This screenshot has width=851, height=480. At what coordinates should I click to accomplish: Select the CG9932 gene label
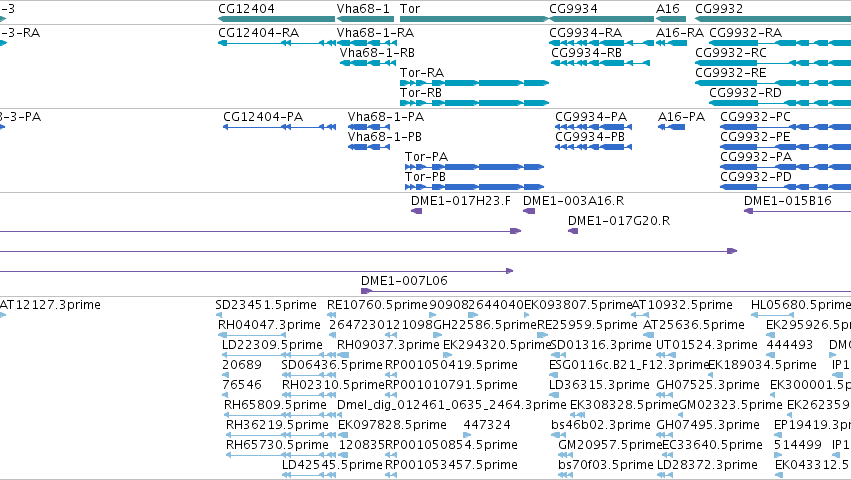coord(719,9)
